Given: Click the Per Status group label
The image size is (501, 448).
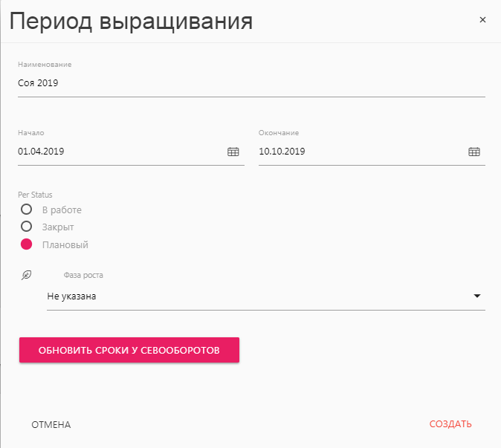Looking at the screenshot, I should pos(35,195).
